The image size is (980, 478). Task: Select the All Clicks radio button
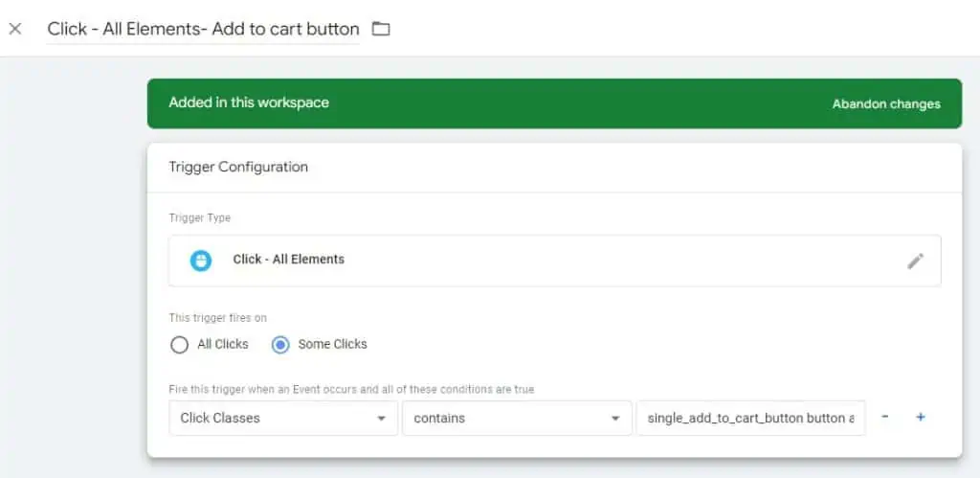[179, 345]
